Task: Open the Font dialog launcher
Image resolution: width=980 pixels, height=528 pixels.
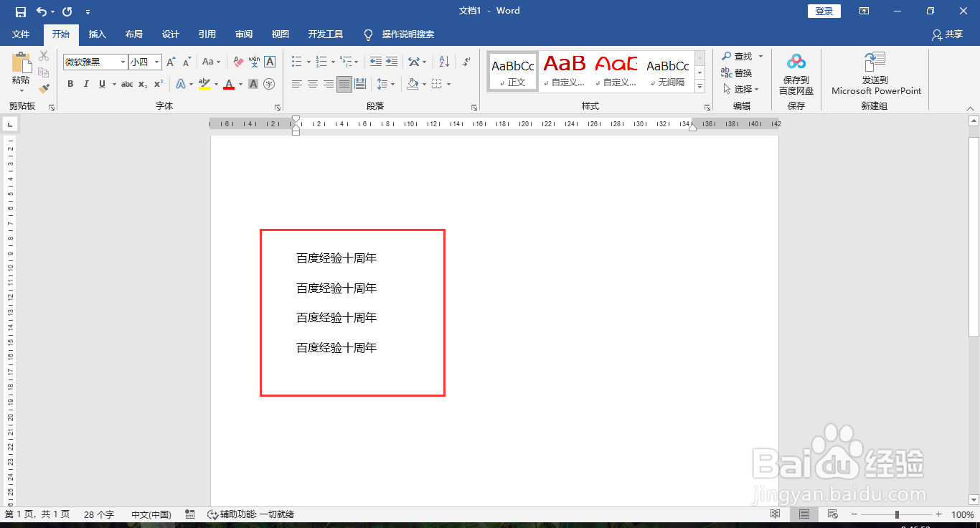Action: click(x=278, y=108)
